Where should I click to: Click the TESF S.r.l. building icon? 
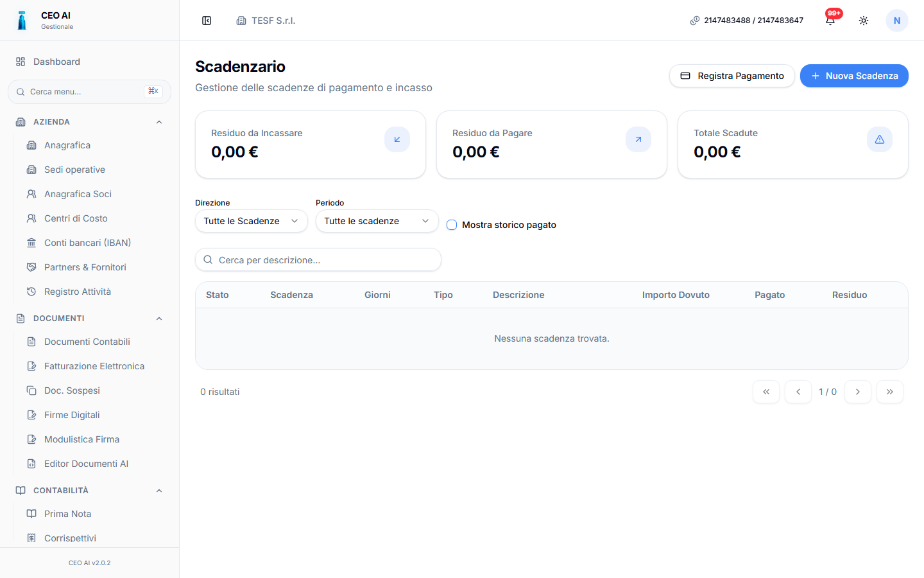(x=241, y=21)
